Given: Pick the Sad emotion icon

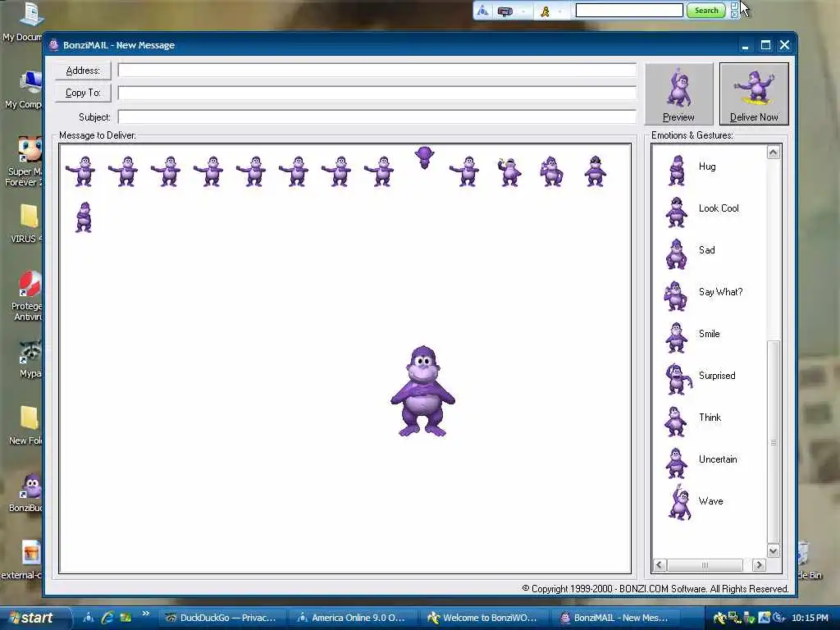Looking at the screenshot, I should pyautogui.click(x=676, y=254).
